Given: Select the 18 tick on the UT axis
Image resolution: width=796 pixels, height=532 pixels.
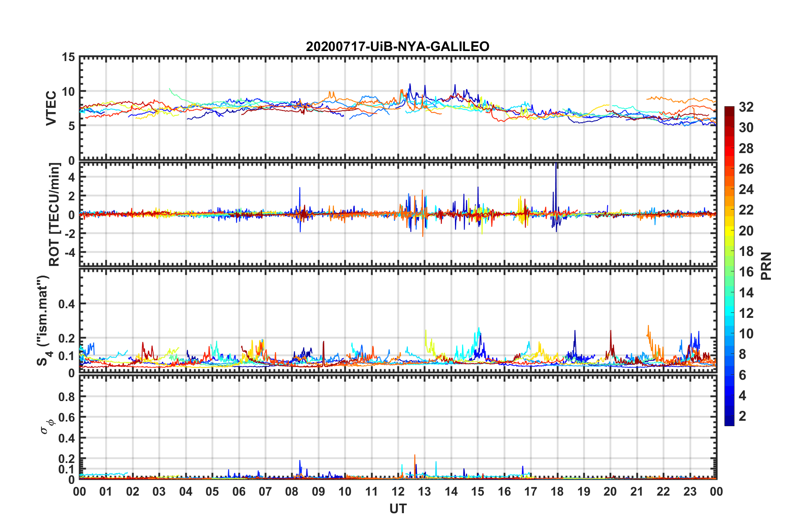Looking at the screenshot, I should pos(557,491).
